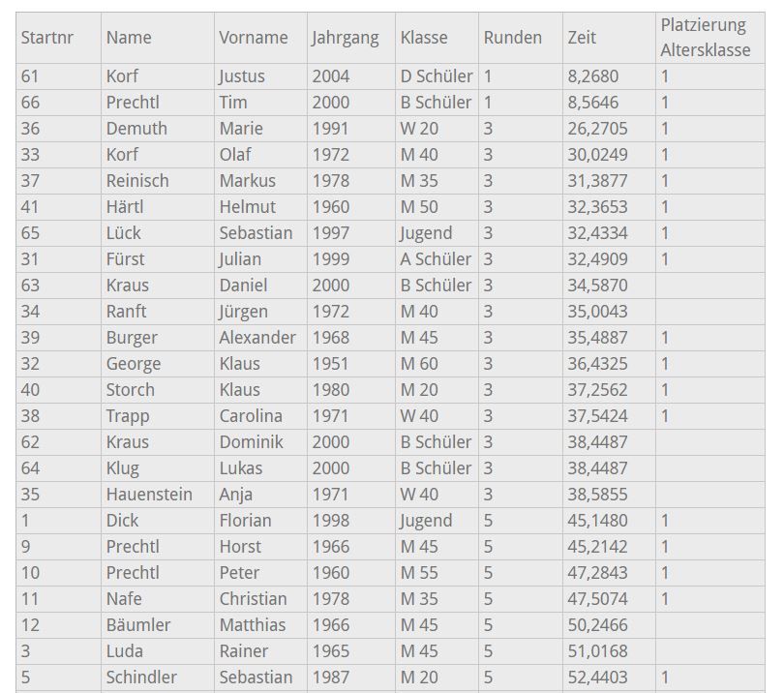Select time cell 26,2705

click(598, 129)
